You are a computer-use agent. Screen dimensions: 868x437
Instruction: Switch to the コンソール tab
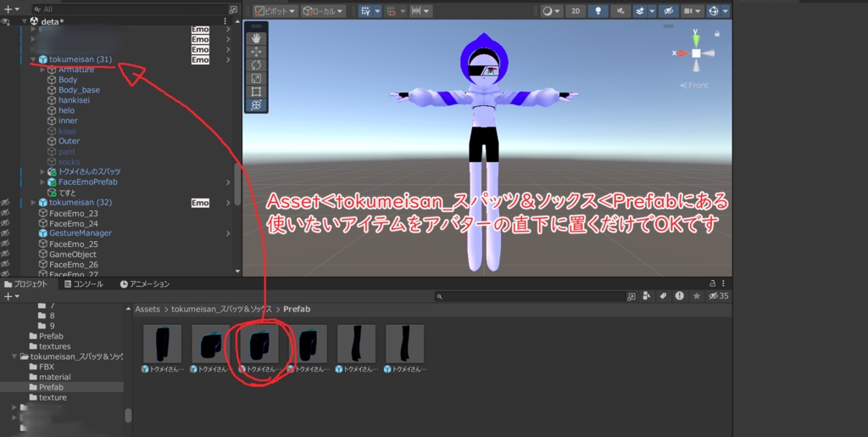84,283
